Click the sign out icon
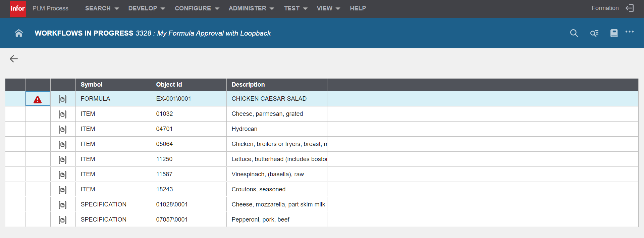Image resolution: width=644 pixels, height=238 pixels. 630,8
